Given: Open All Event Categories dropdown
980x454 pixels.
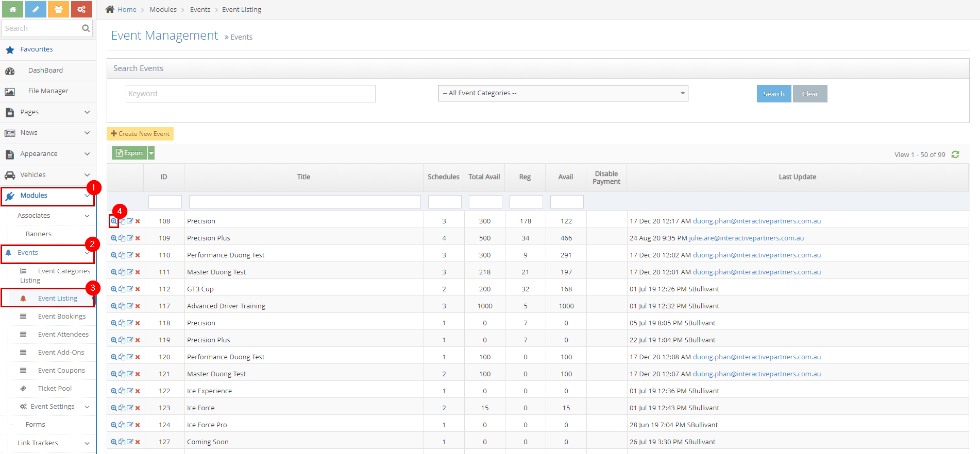Looking at the screenshot, I should pyautogui.click(x=563, y=93).
